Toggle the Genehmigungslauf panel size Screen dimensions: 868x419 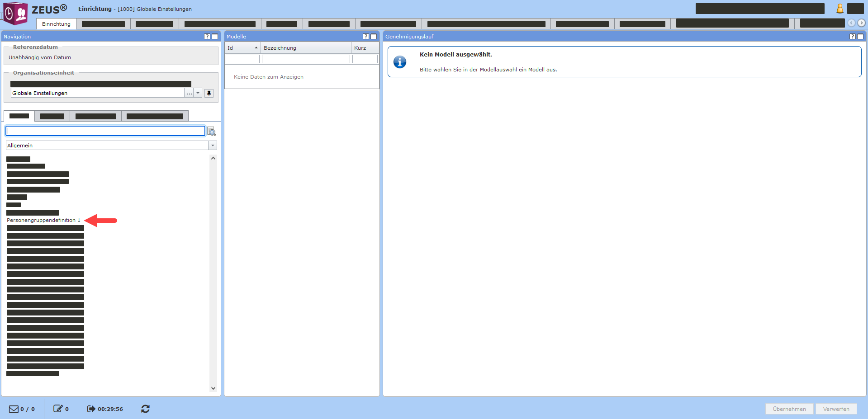coord(860,37)
